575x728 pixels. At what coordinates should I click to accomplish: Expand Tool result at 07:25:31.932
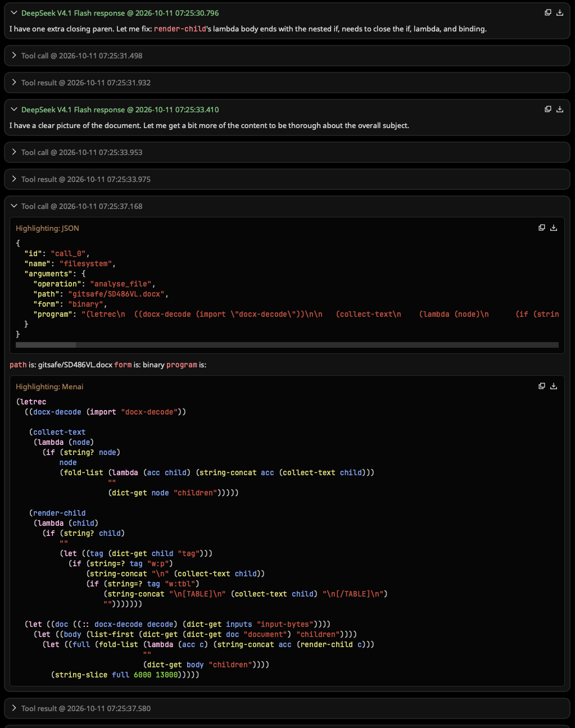[x=15, y=82]
